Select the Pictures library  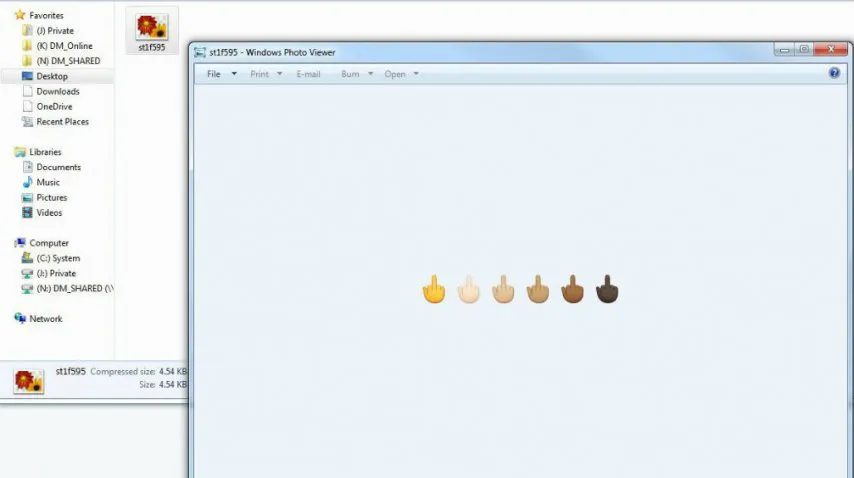(51, 198)
